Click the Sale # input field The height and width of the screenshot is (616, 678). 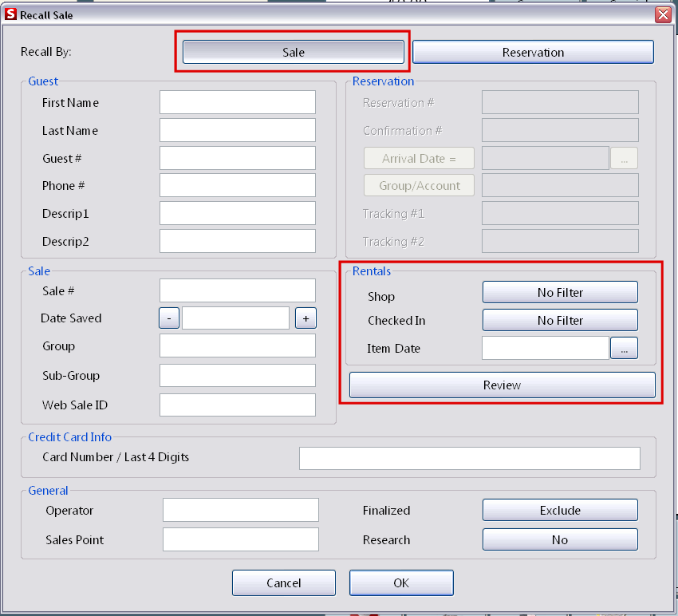point(237,290)
